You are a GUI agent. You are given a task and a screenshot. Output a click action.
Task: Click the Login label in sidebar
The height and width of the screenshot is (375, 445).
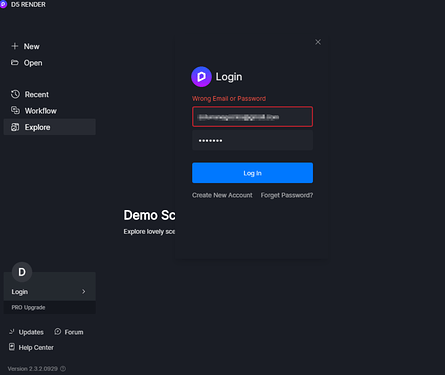coord(20,292)
